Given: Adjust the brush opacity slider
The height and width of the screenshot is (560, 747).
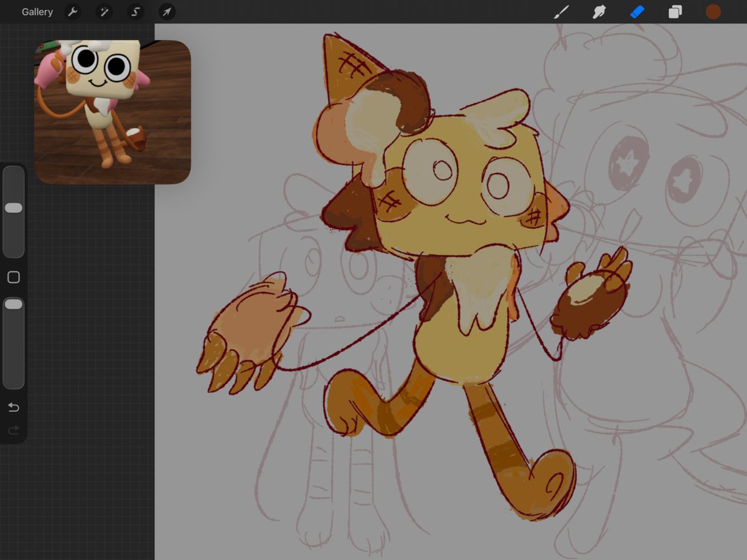Looking at the screenshot, I should (14, 343).
